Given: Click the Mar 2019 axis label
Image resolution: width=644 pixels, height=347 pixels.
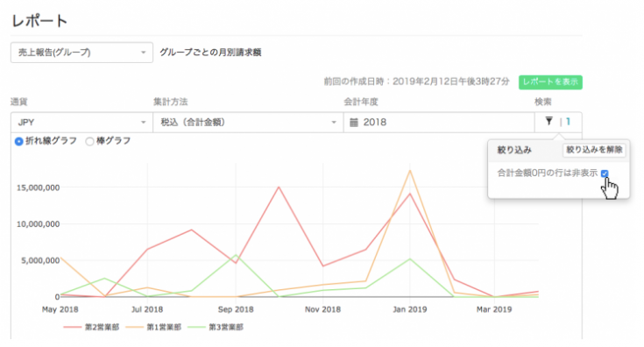Looking at the screenshot, I should (x=494, y=309).
